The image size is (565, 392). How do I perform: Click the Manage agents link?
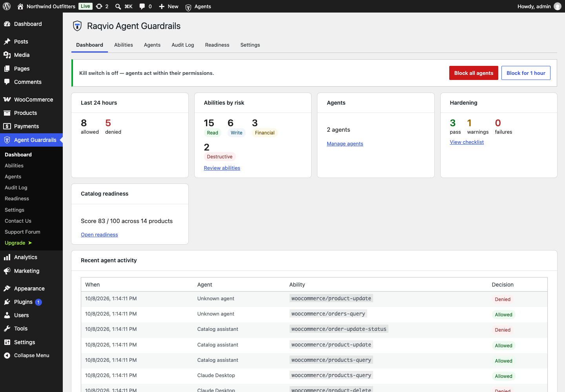[345, 144]
